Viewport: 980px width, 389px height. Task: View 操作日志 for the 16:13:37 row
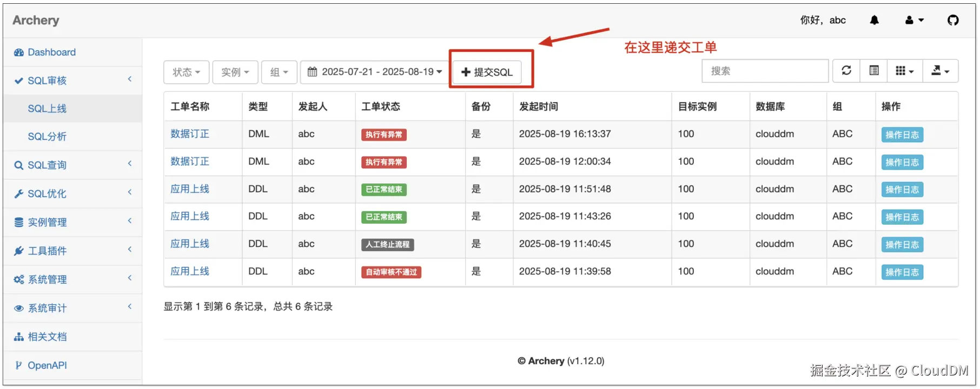click(902, 135)
